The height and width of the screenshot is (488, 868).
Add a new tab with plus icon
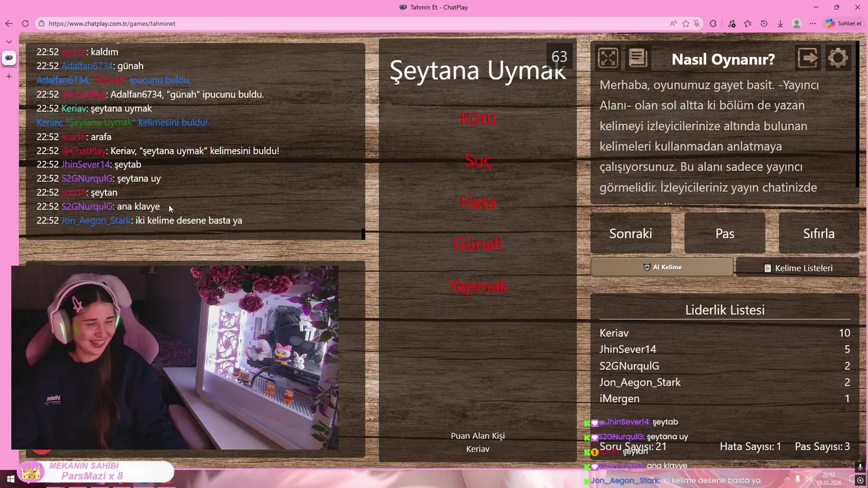coord(9,76)
